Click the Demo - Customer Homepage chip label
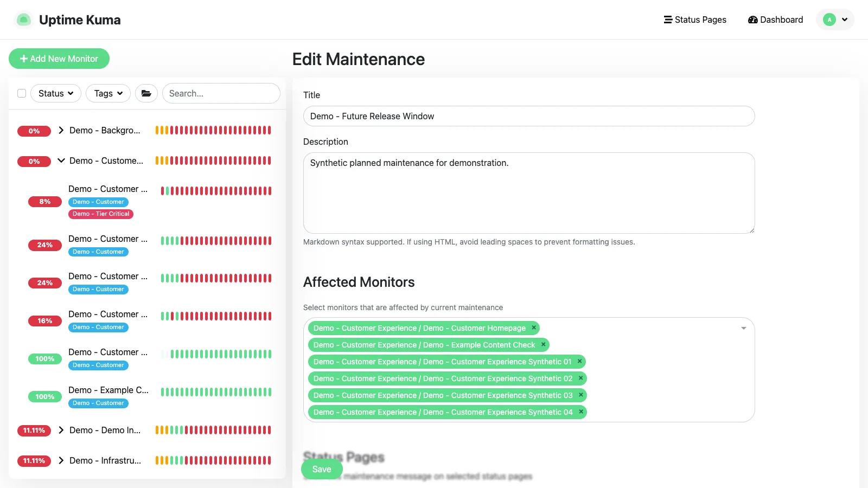Image resolution: width=868 pixels, height=488 pixels. coord(419,328)
